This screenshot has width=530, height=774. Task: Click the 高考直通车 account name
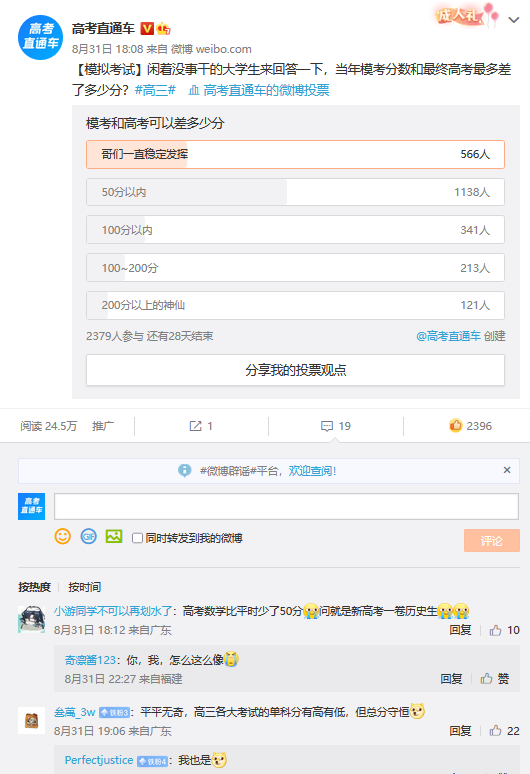point(103,29)
